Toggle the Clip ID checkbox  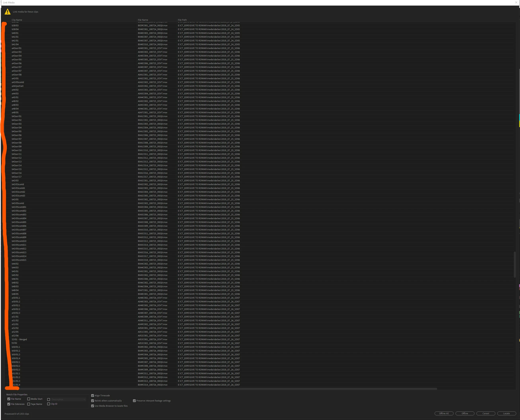49,404
